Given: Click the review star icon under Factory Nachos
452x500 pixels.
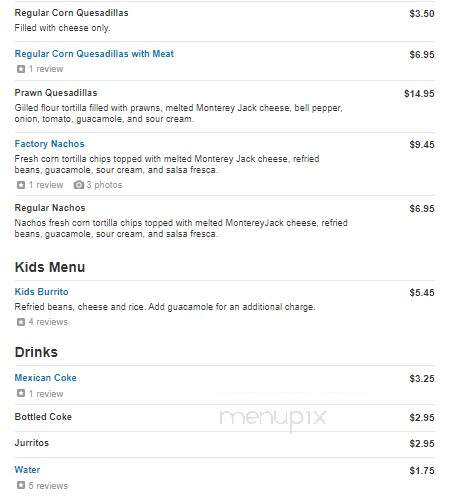Looking at the screenshot, I should 21,185.
